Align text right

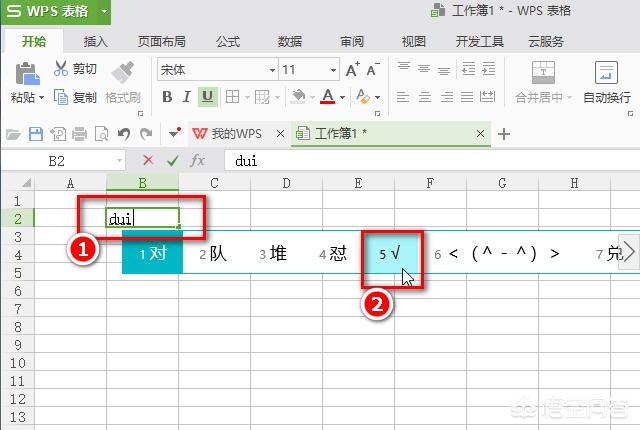tap(447, 97)
